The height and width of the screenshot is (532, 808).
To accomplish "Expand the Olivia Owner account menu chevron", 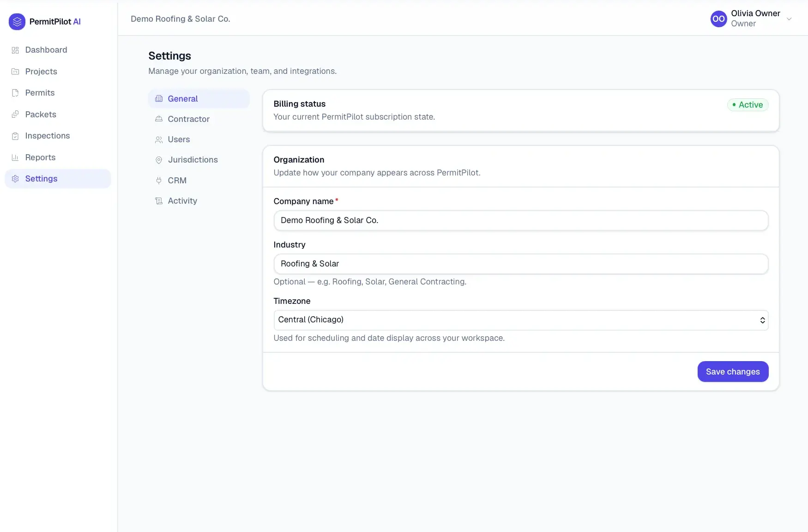I will [x=789, y=19].
